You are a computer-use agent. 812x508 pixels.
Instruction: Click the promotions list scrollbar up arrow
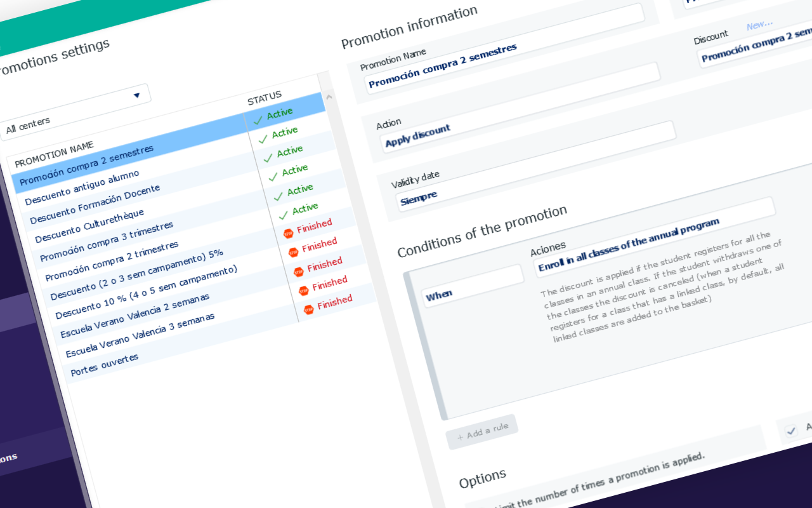[x=329, y=97]
